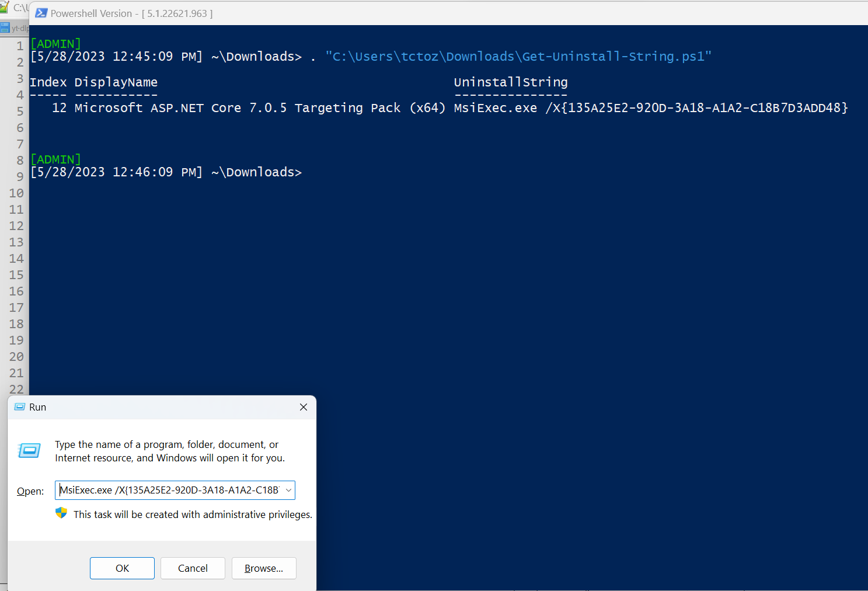The height and width of the screenshot is (591, 868).
Task: Click the Open field containing the MsiExec.exe command
Action: point(175,490)
